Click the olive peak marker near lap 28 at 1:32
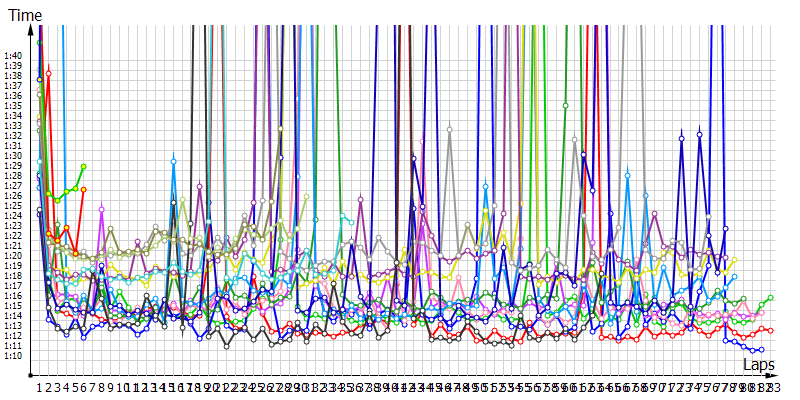The width and height of the screenshot is (800, 400). 281,128
